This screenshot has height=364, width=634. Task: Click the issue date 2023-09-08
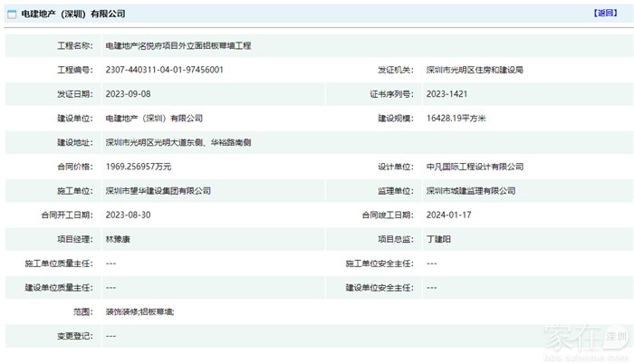(129, 94)
